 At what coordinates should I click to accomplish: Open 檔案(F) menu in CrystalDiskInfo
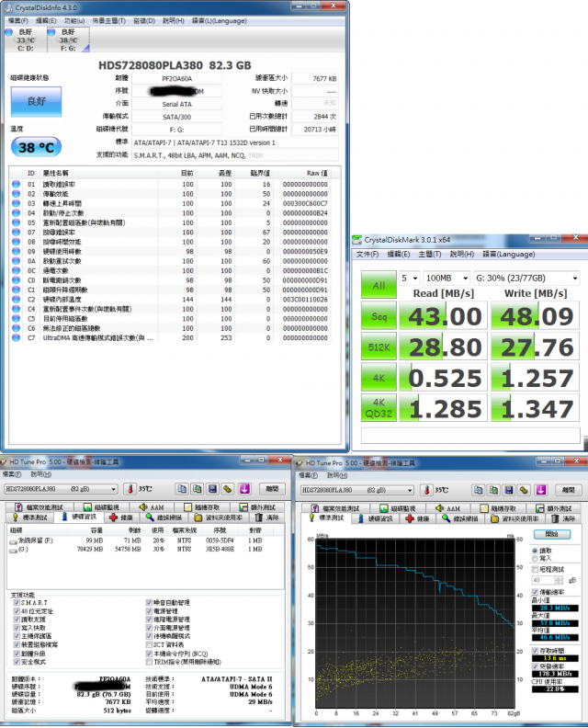pyautogui.click(x=18, y=21)
